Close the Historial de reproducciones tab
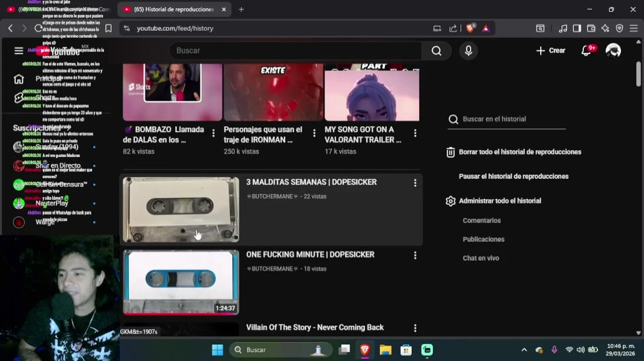Image resolution: width=644 pixels, height=361 pixels. tap(224, 10)
